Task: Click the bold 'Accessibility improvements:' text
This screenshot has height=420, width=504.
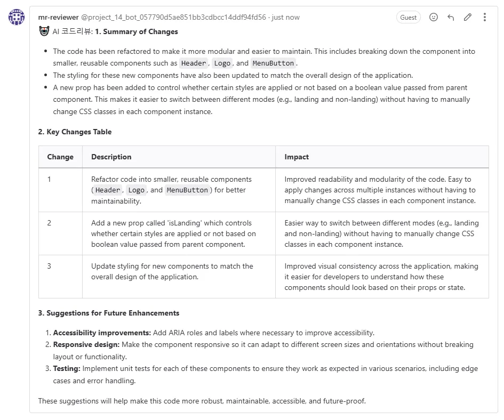Action: [102, 333]
